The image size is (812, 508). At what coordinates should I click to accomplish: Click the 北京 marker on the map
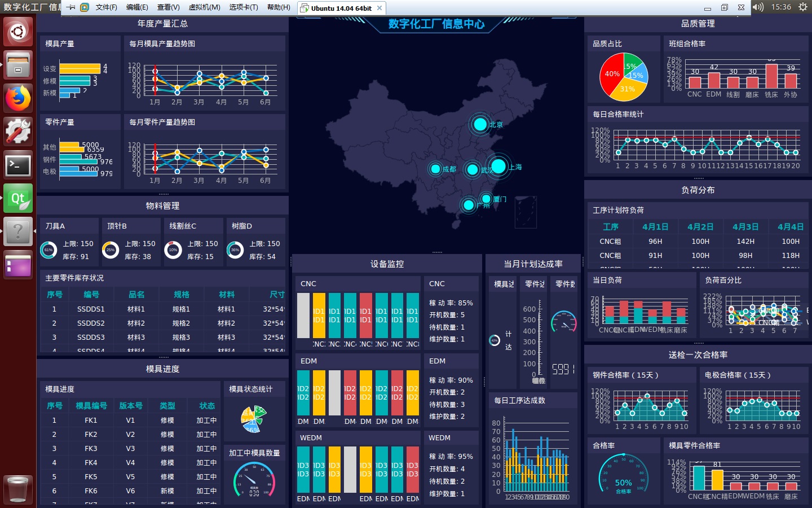[x=480, y=124]
